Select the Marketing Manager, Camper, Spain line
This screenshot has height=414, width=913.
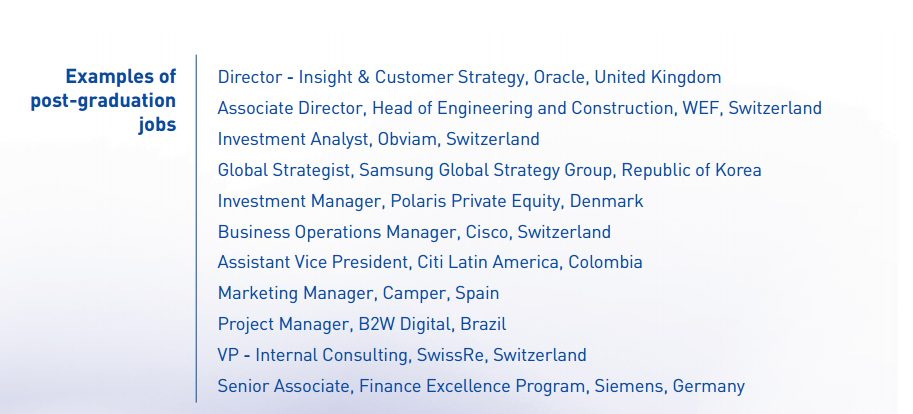point(358,294)
